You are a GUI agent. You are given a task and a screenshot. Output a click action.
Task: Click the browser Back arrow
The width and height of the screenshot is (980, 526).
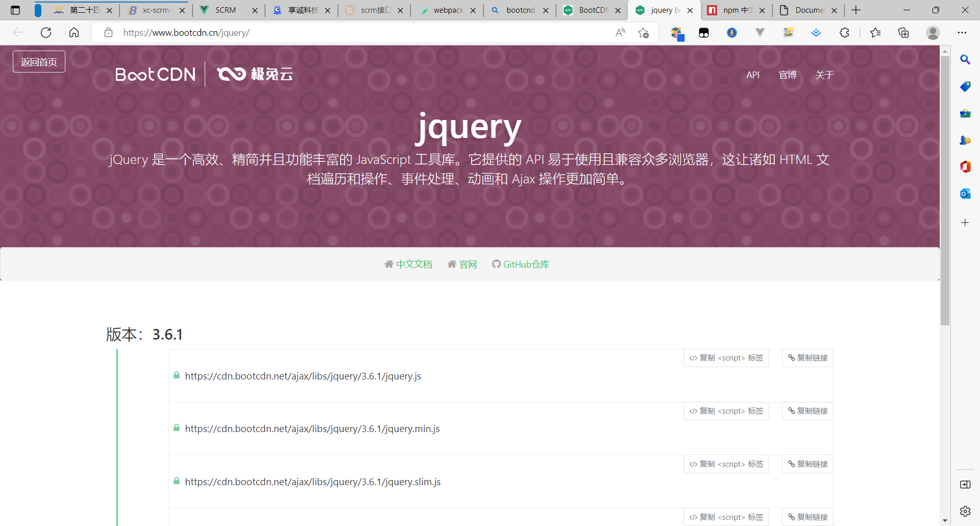(18, 33)
